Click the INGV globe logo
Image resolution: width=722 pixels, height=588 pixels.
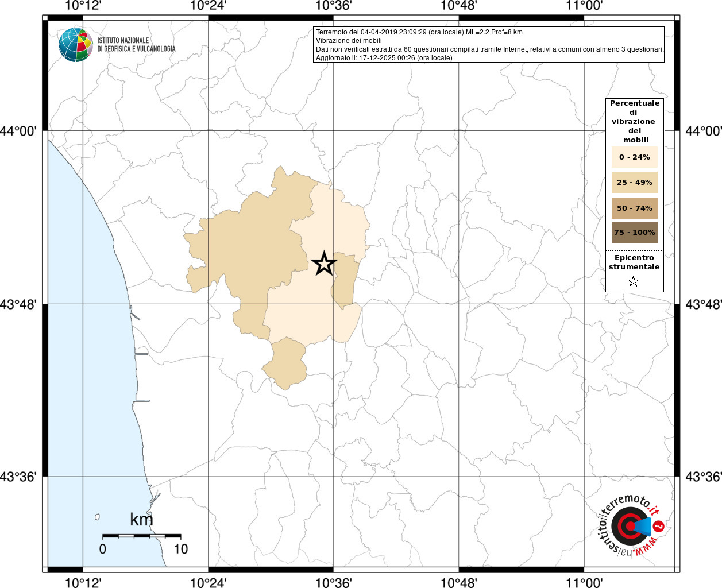(x=75, y=45)
